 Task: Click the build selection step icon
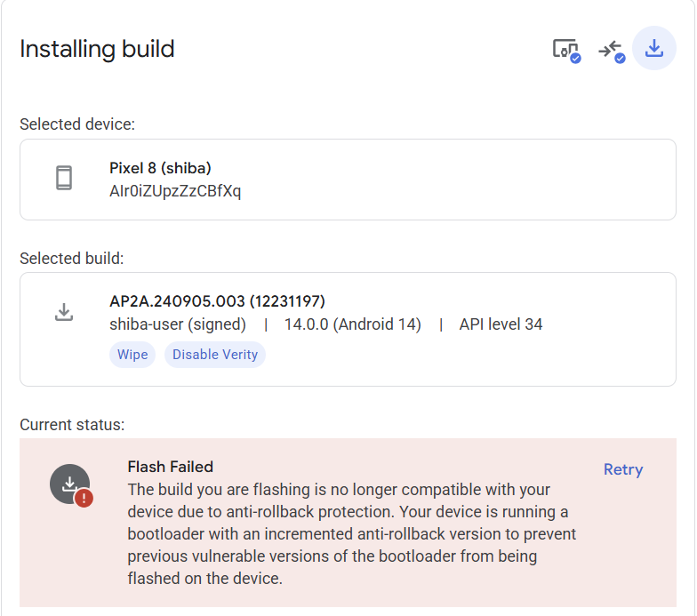tap(612, 51)
